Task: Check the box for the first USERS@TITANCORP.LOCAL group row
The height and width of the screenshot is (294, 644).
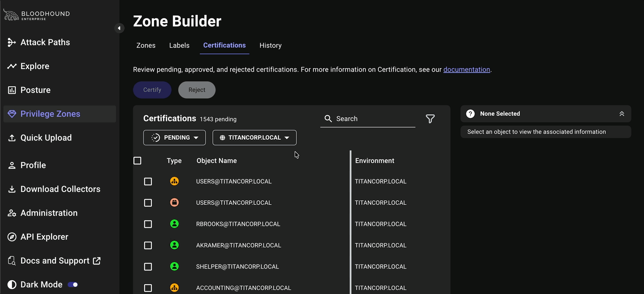Action: 148,182
